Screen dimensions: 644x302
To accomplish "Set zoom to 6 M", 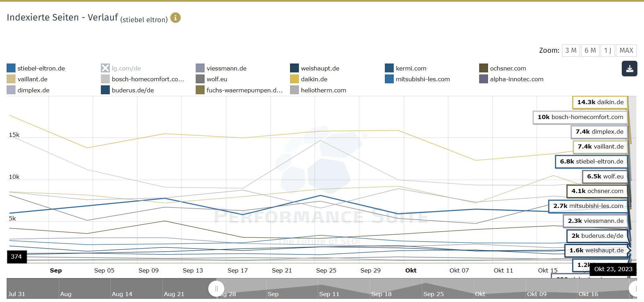I will click(x=590, y=50).
